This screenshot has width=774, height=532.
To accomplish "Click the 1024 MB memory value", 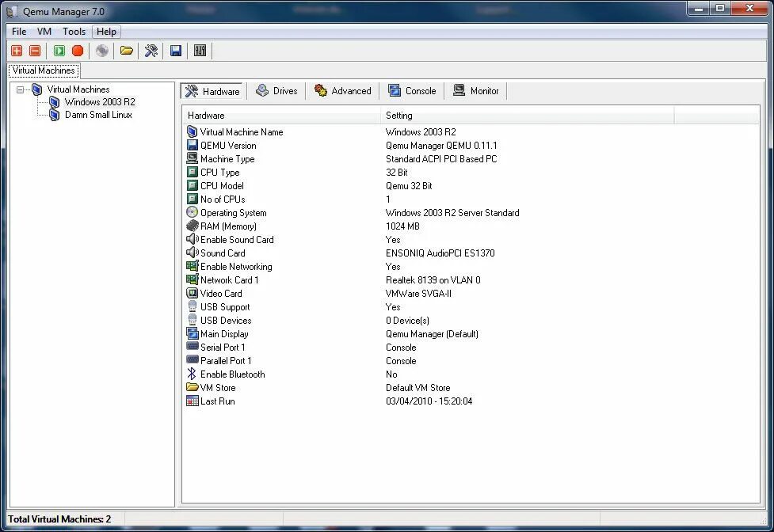I will (x=402, y=226).
